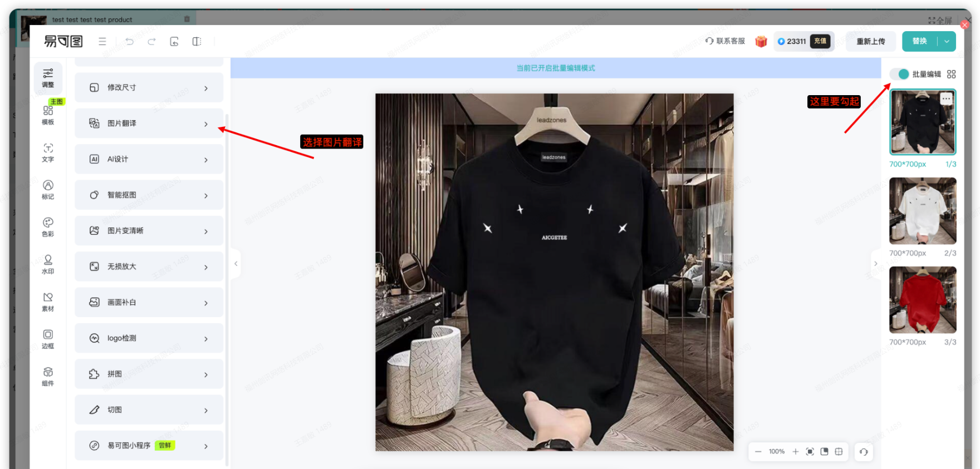Click the headset support icon at bottom
Screen dimensions: 980x469
click(x=864, y=452)
